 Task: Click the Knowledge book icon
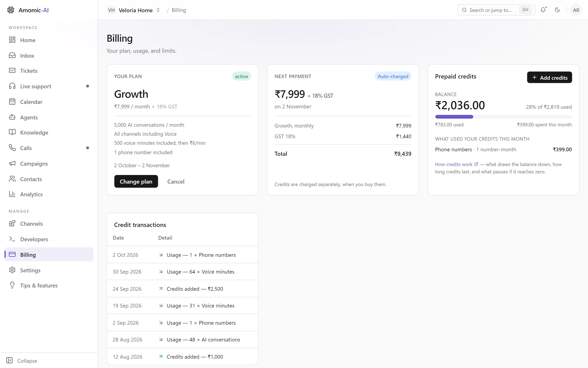pyautogui.click(x=12, y=132)
